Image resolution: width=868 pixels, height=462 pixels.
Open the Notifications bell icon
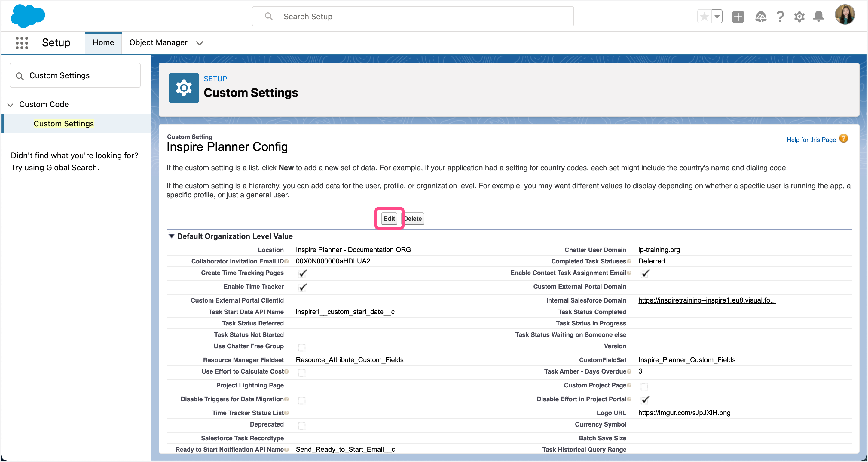click(x=819, y=16)
